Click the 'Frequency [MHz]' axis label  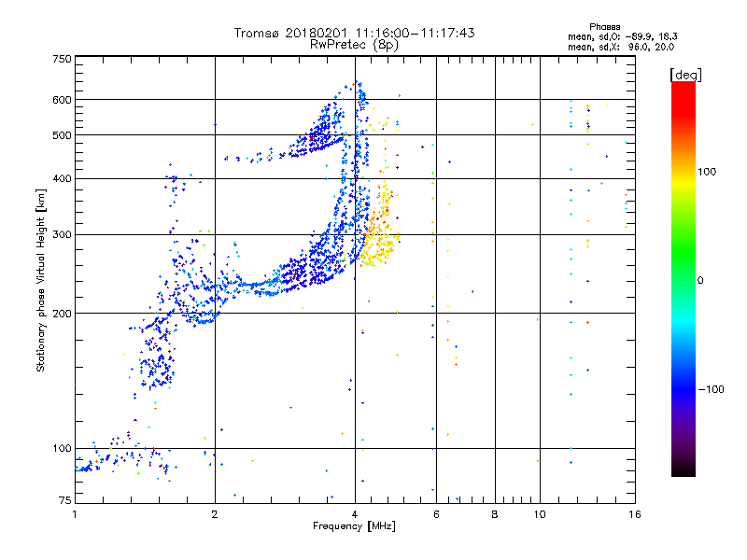[x=354, y=526]
